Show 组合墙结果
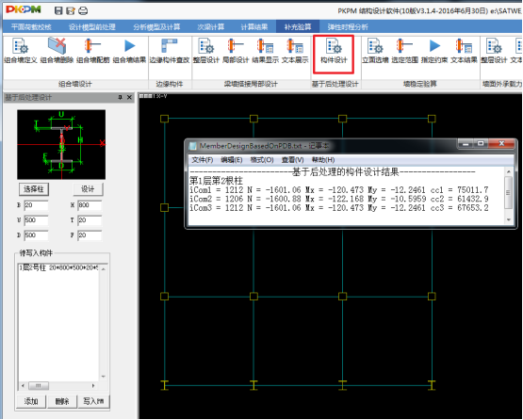This screenshot has height=420, width=523. (x=129, y=51)
